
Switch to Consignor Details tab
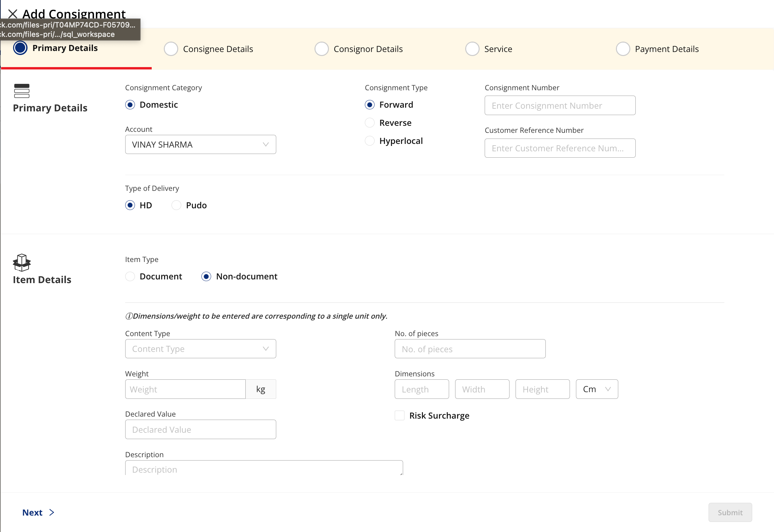tap(368, 49)
